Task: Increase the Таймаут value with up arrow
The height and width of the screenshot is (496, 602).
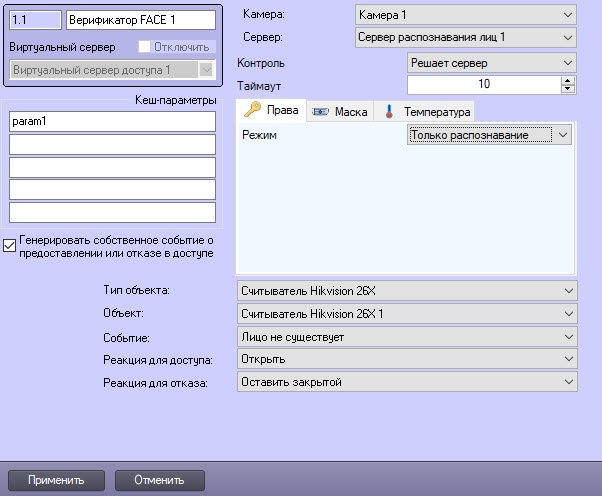Action: tap(569, 80)
